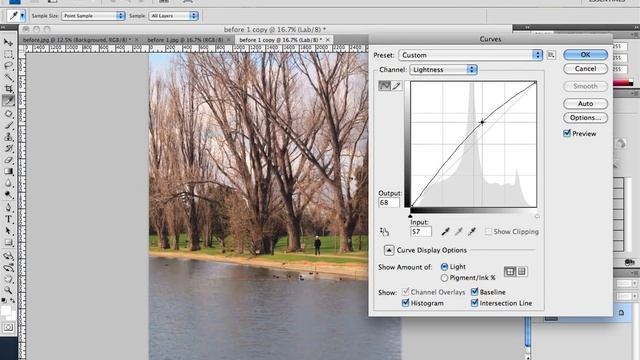Screen dimensions: 640x360
Task: Reset to default foreground/background colors
Action: [4, 300]
